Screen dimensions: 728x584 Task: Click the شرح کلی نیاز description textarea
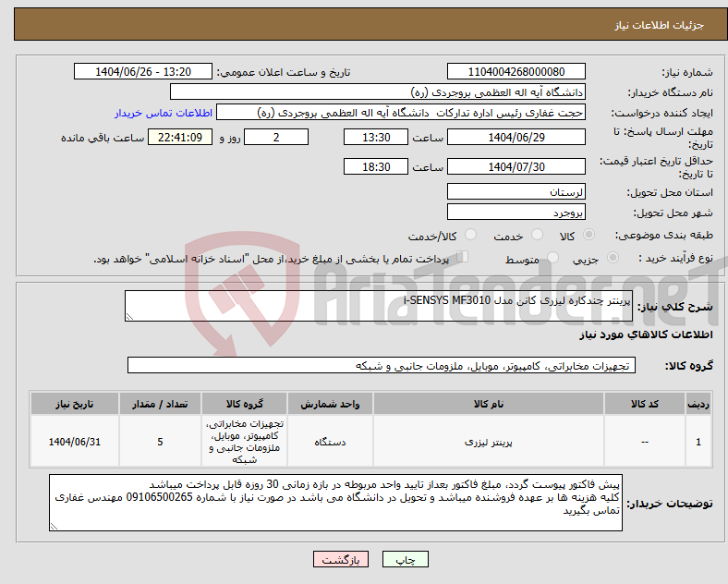pos(379,306)
